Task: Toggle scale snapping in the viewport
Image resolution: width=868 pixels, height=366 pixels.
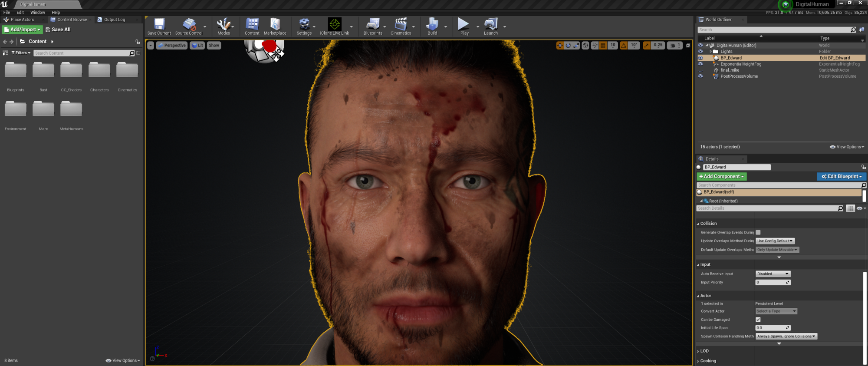Action: 647,45
